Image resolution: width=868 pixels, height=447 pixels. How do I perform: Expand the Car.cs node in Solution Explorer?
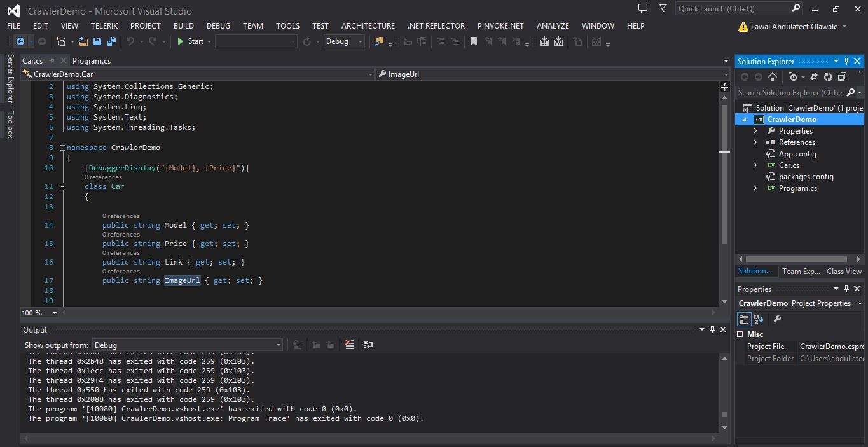click(x=755, y=165)
